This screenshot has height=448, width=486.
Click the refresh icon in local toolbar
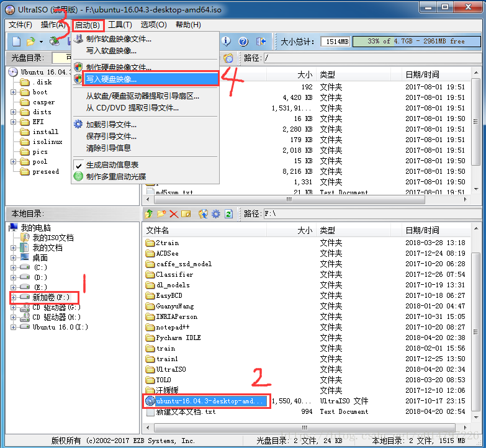229,214
